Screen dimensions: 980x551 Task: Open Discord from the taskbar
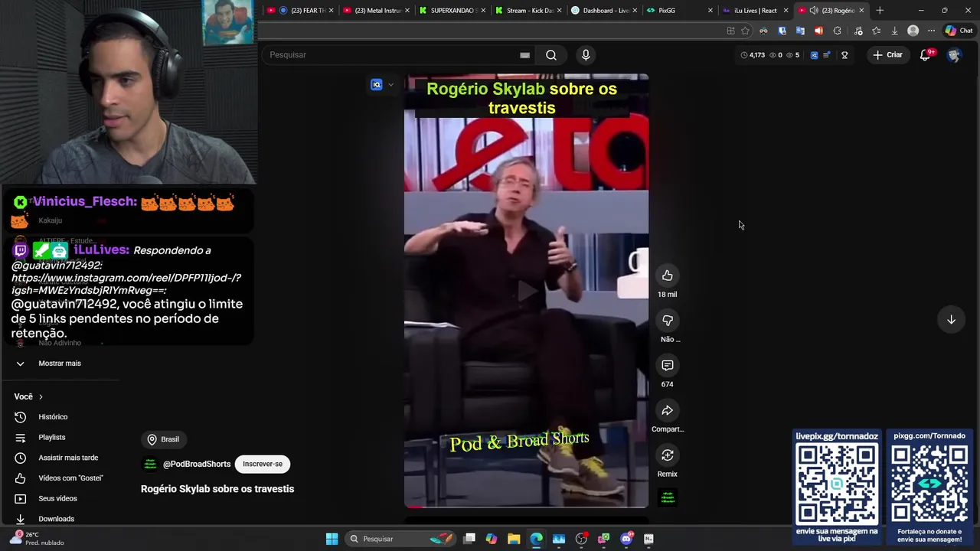[626, 539]
